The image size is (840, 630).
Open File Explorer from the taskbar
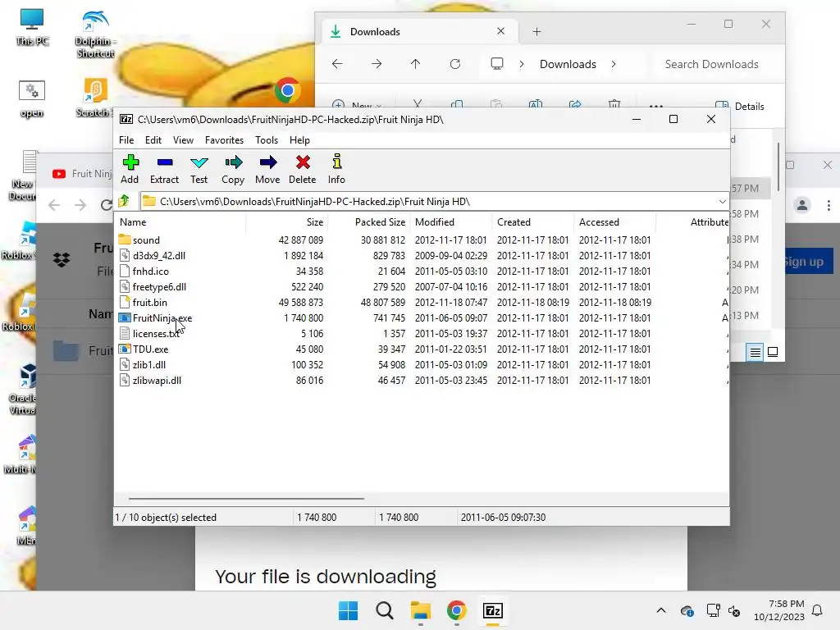pos(421,610)
